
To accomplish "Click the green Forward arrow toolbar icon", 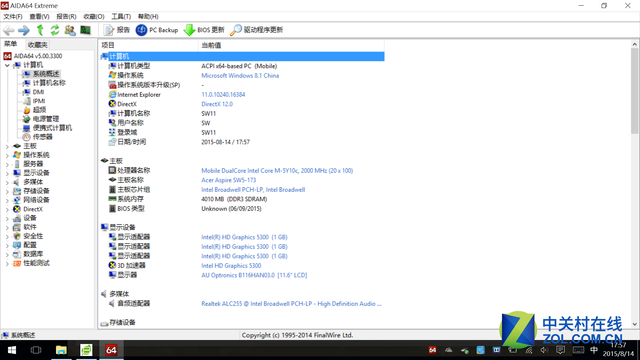I will [24, 30].
